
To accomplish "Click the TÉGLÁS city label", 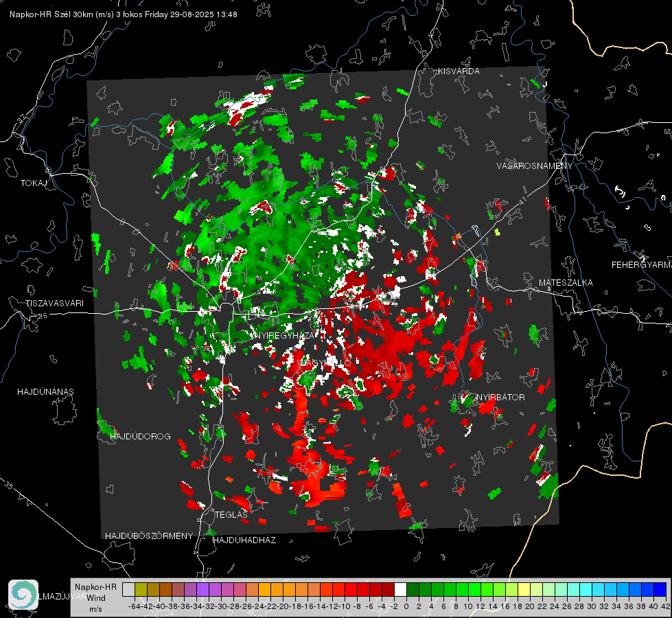I will tap(231, 514).
